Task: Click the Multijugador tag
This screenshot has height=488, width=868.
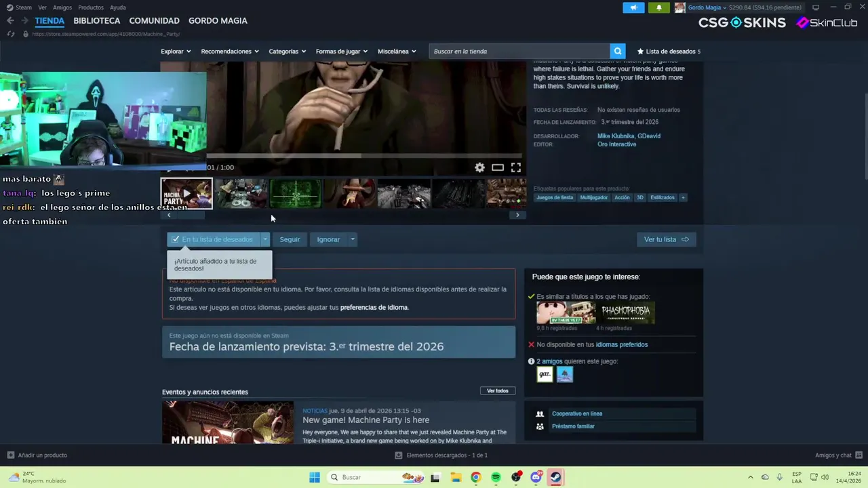Action: (x=594, y=198)
